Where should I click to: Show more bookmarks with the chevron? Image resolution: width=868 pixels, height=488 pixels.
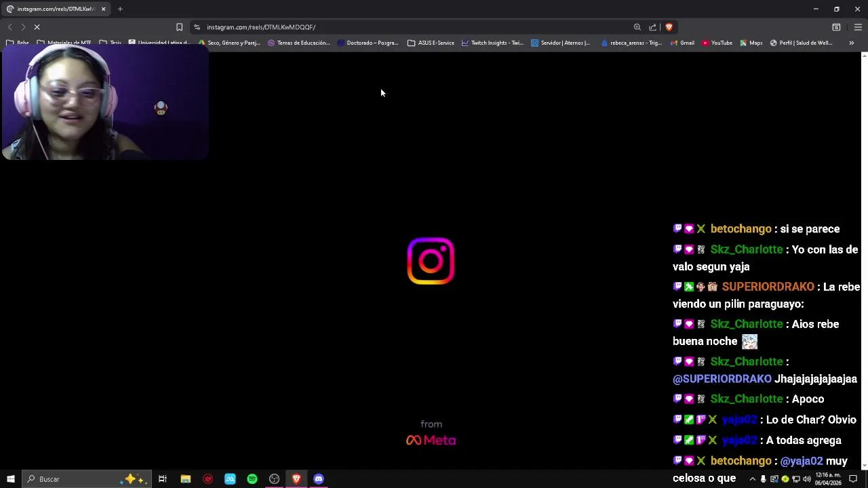851,43
